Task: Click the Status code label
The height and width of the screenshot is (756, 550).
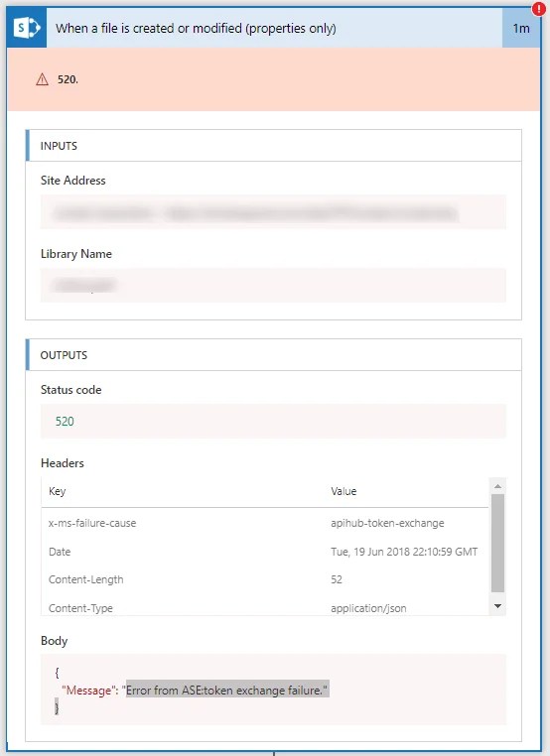Action: 70,390
